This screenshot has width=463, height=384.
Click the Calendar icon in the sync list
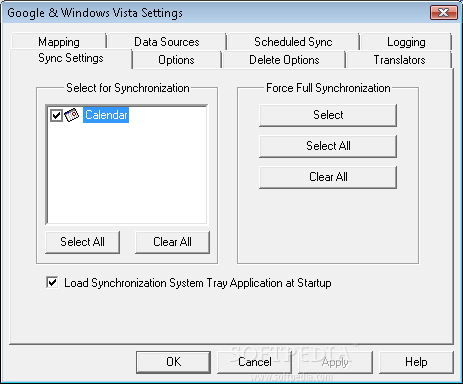(x=72, y=115)
